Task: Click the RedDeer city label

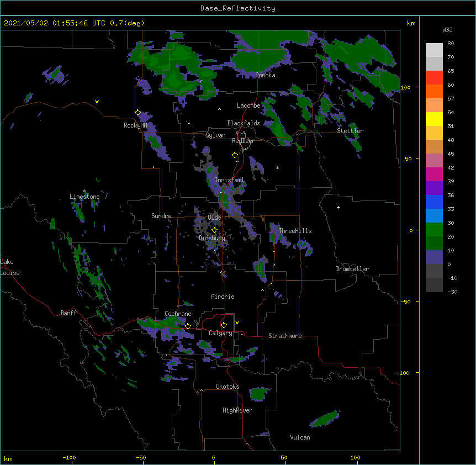Action: [x=243, y=141]
